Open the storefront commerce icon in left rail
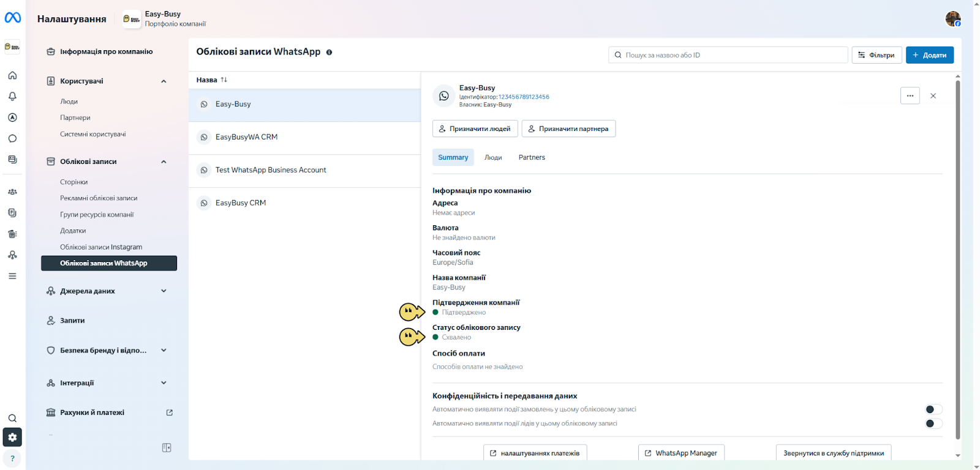The height and width of the screenshot is (470, 980). pyautogui.click(x=12, y=234)
